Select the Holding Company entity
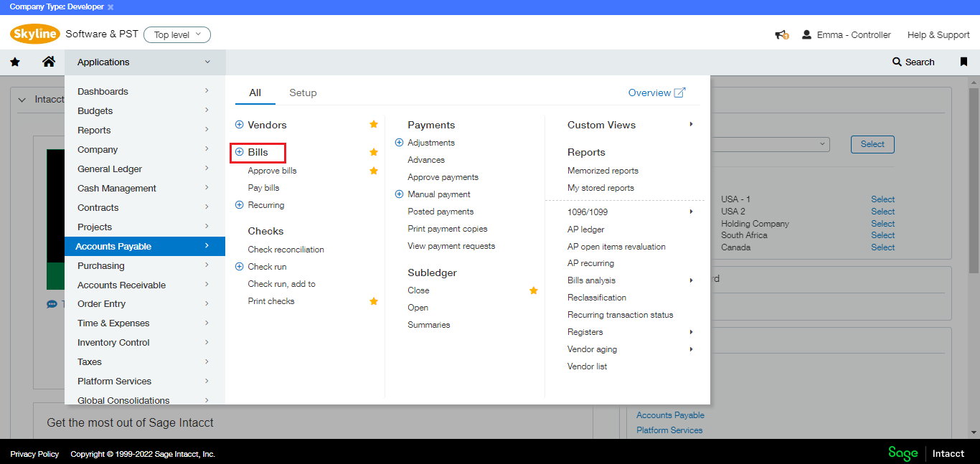Viewport: 980px width, 464px height. coord(882,224)
